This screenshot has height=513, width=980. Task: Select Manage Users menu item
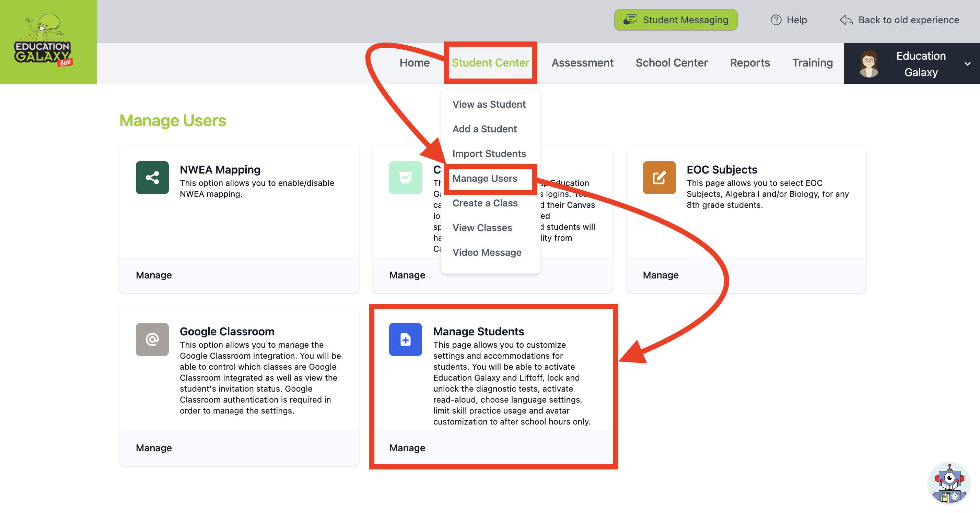tap(485, 178)
